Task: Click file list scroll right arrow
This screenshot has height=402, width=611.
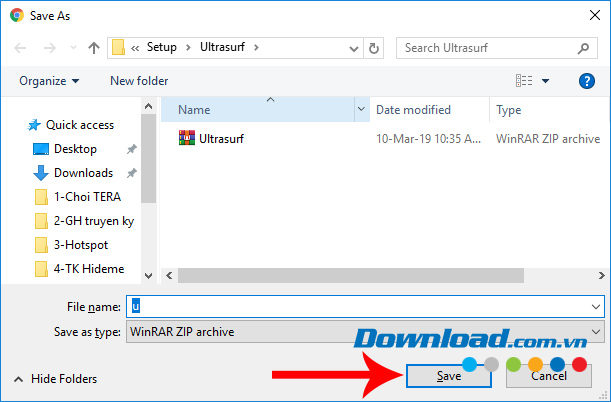Action: (602, 276)
